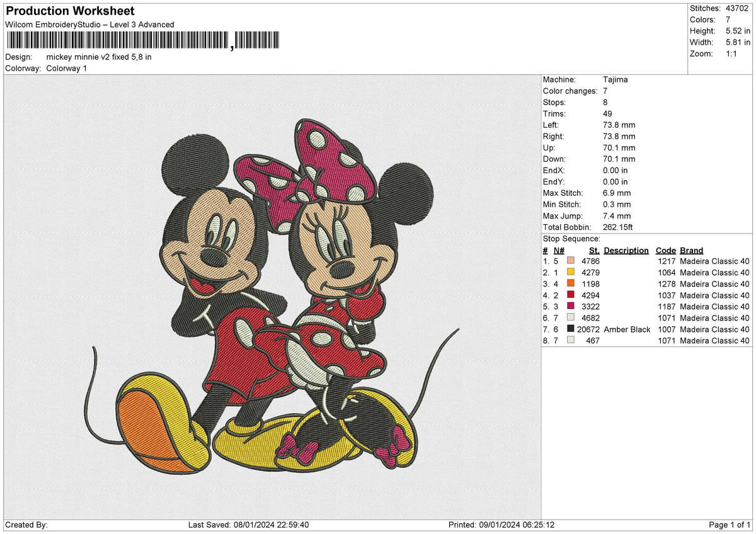Click the "Production Worksheet" title

click(70, 11)
